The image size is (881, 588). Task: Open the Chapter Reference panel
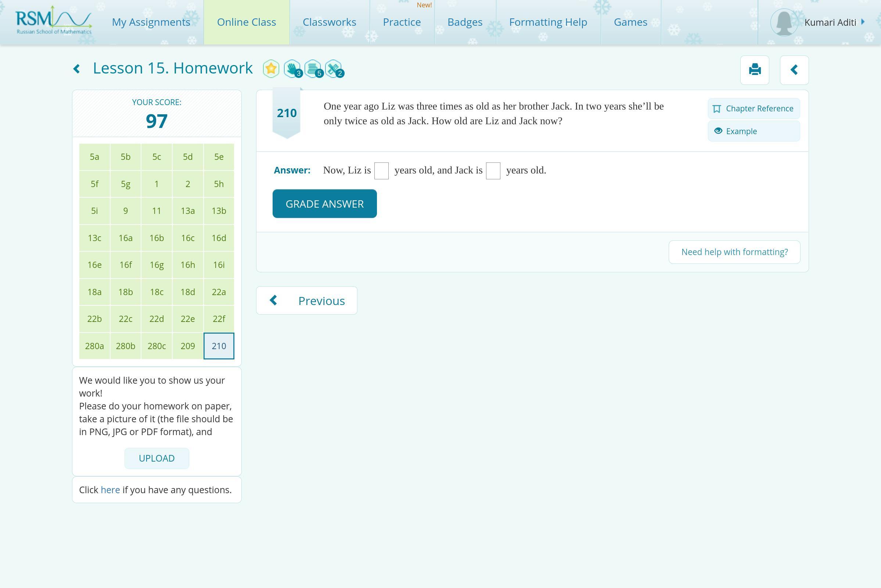point(754,109)
